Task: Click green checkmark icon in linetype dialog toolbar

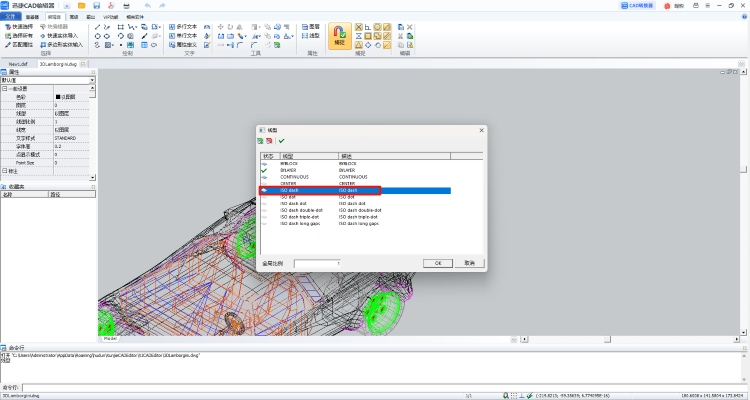Action: 281,140
